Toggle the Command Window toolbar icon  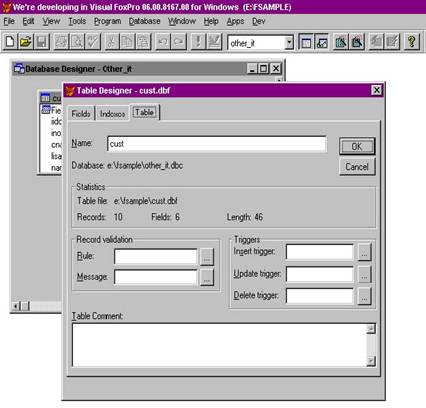306,42
